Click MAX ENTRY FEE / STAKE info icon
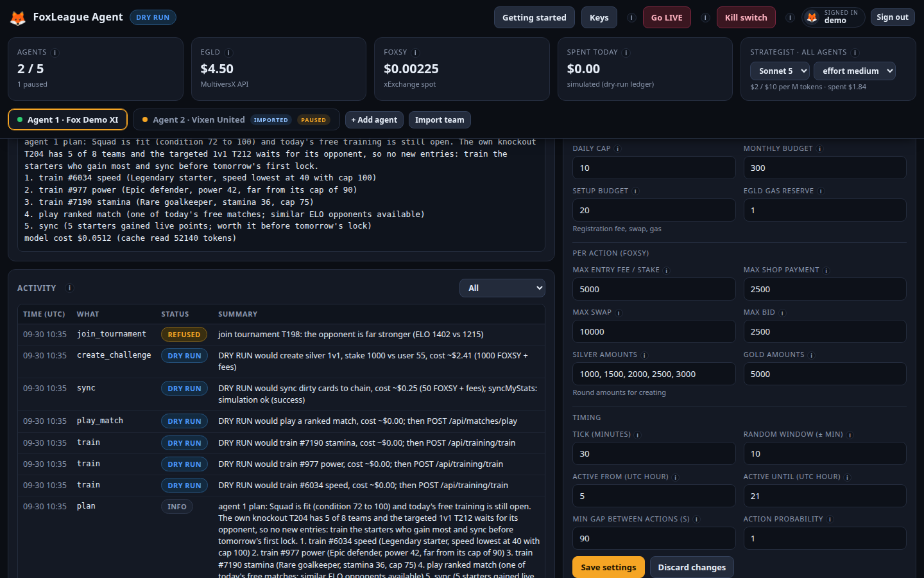The image size is (924, 578). [667, 270]
